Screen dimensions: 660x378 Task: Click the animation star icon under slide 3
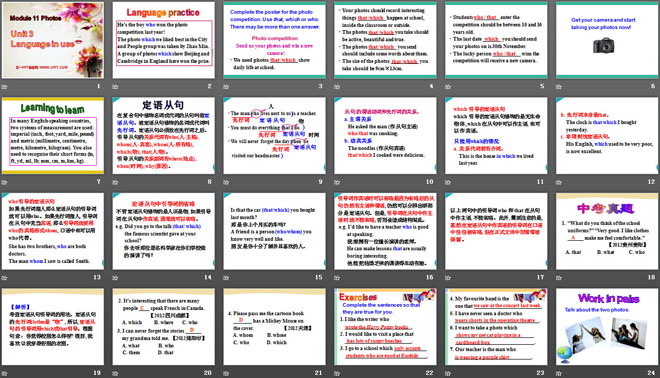click(226, 87)
